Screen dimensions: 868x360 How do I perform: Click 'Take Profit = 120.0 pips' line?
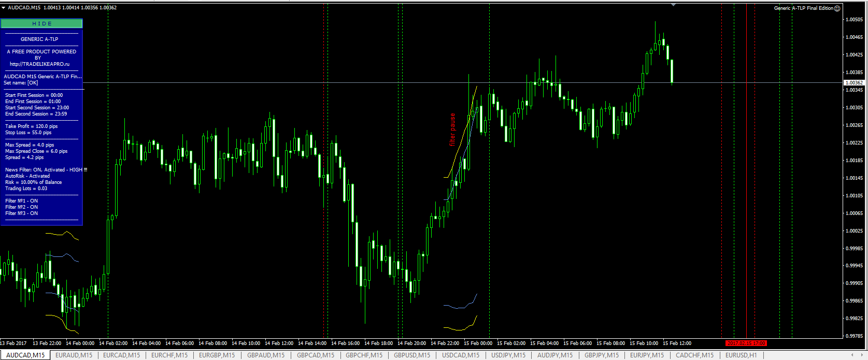31,126
